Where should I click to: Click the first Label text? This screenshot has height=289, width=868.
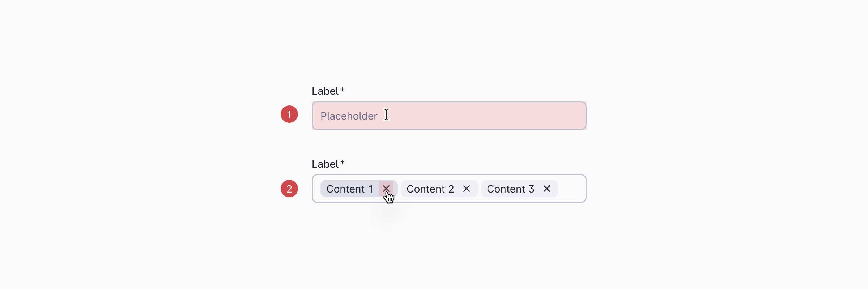pos(325,91)
